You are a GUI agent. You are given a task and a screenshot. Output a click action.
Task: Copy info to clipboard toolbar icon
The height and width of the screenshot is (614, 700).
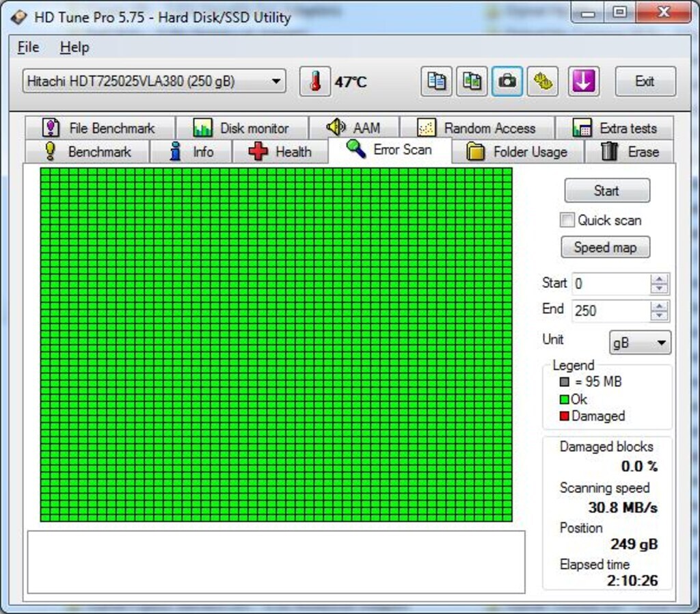point(436,81)
